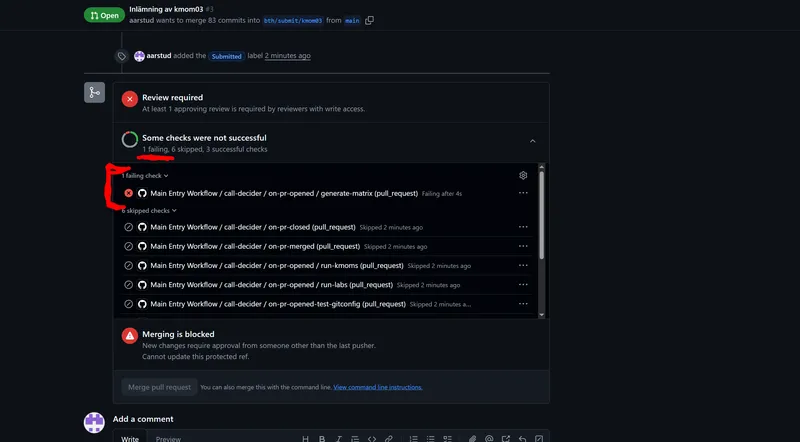The image size is (800, 442).
Task: Attach files using the paperclip icon
Action: click(x=471, y=438)
